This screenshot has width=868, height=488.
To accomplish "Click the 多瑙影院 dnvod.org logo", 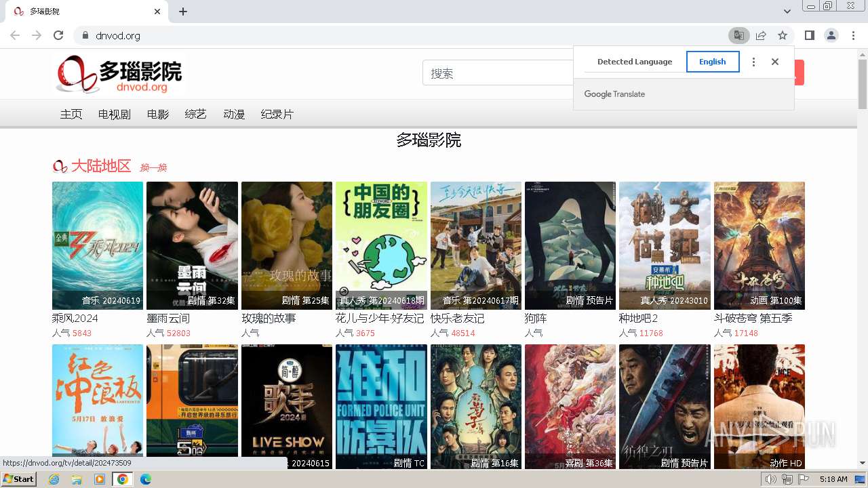I will (119, 74).
